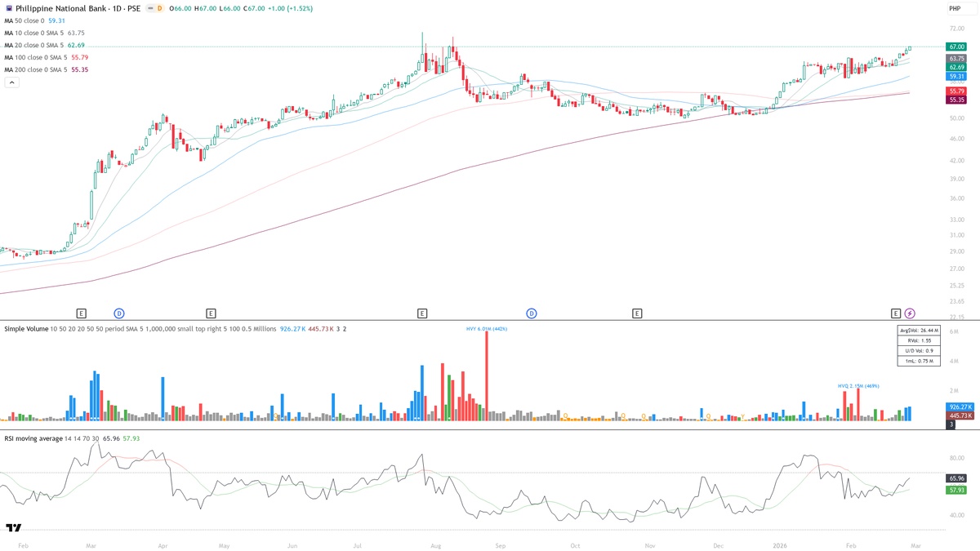
Task: Click the close price C67.00 value
Action: 252,8
